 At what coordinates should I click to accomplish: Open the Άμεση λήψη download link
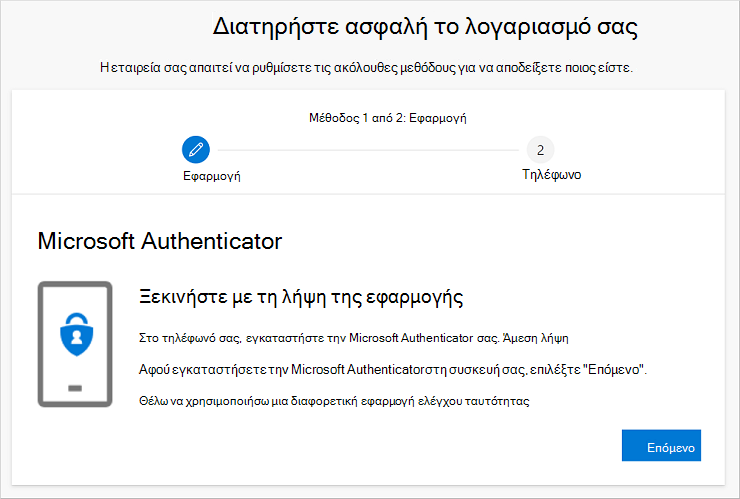(536, 338)
